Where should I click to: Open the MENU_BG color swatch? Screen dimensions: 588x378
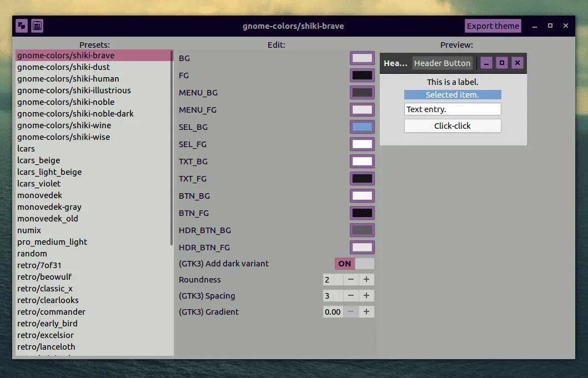[362, 93]
